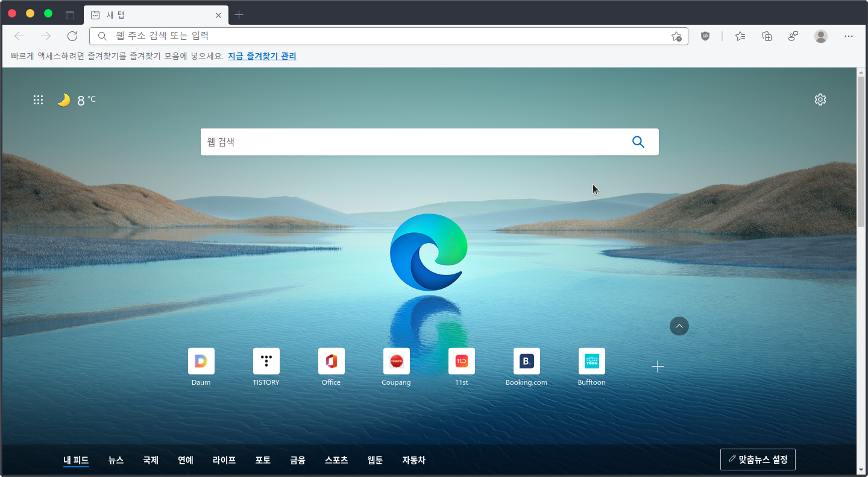Screen dimensions: 868x477
Task: Open the user profile avatar
Action: tap(821, 36)
